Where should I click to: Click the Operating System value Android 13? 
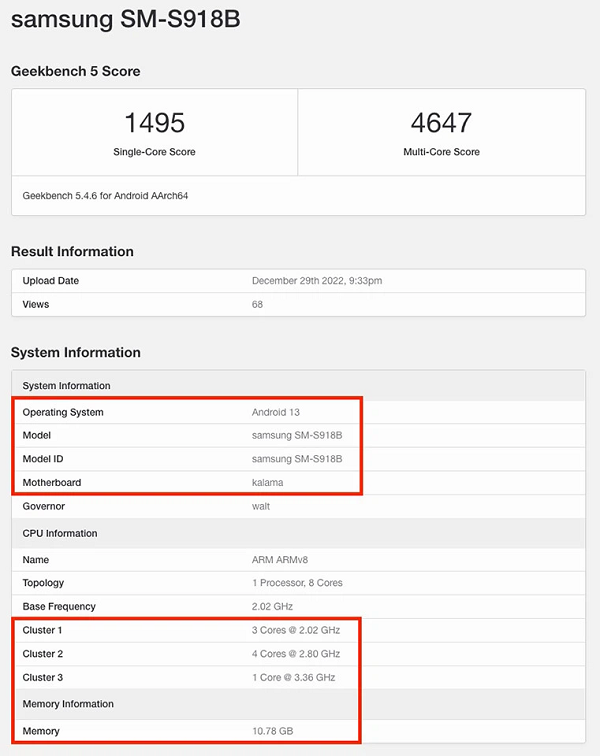(x=276, y=412)
